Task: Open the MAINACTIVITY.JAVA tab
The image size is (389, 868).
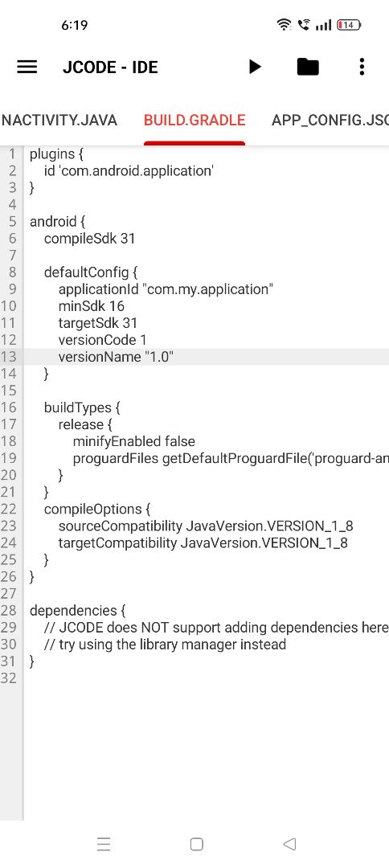Action: (59, 120)
